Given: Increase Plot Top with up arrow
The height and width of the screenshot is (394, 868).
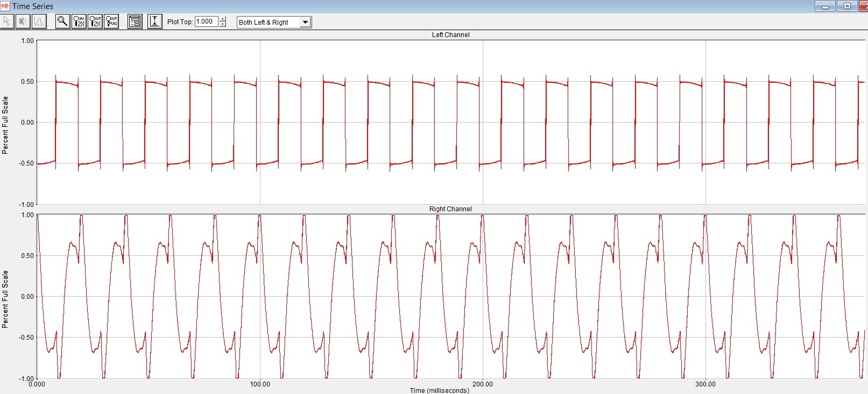Looking at the screenshot, I should pyautogui.click(x=223, y=19).
